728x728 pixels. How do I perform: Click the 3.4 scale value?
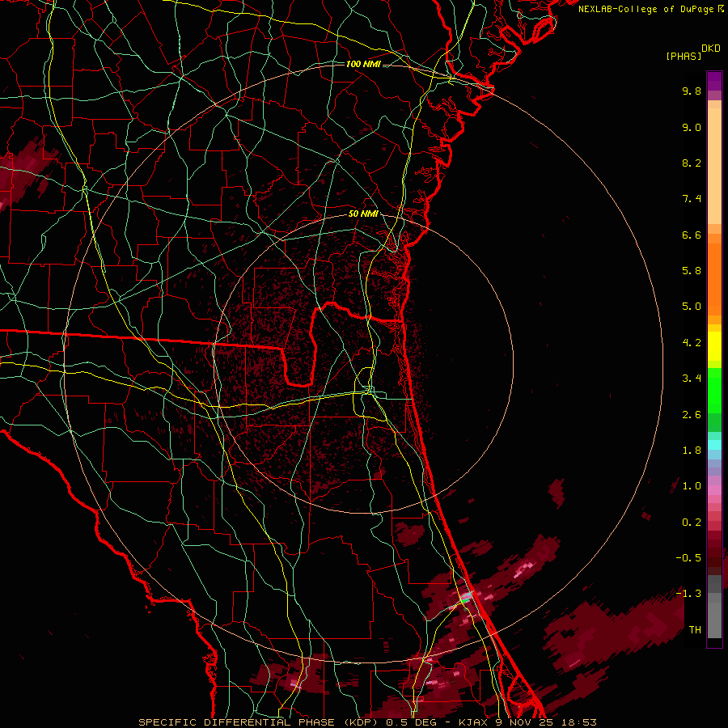[x=692, y=379]
